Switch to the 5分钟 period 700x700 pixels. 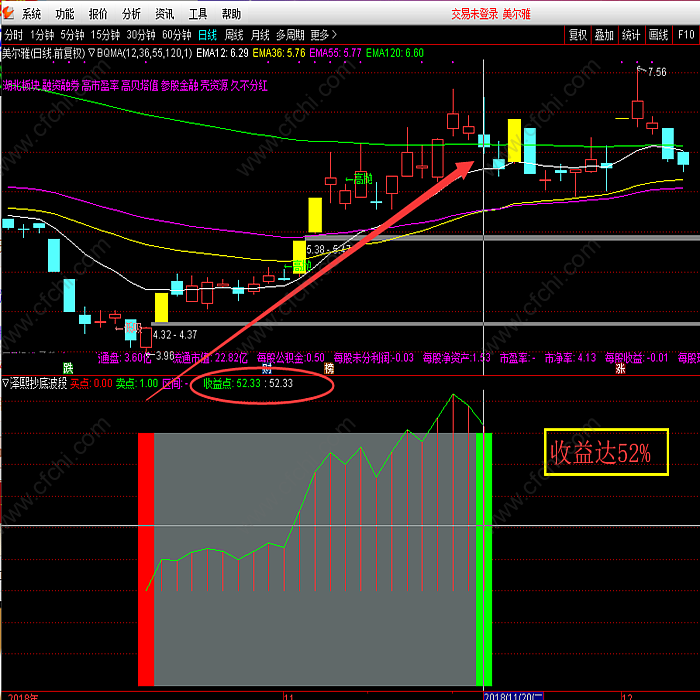pyautogui.click(x=72, y=35)
